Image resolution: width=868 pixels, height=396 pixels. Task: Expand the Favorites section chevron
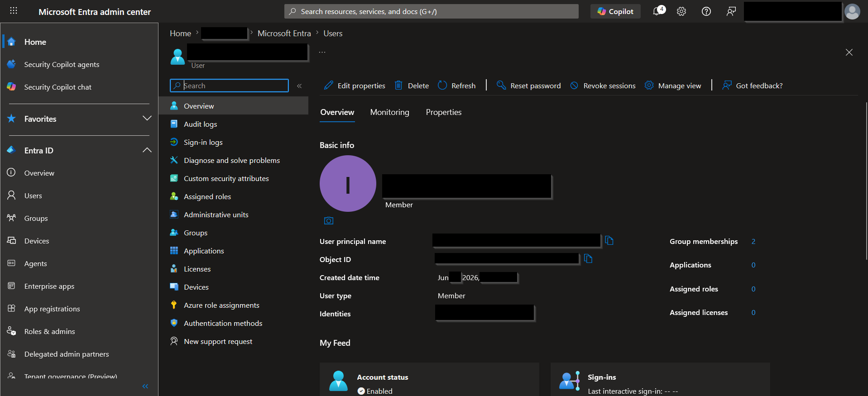147,119
